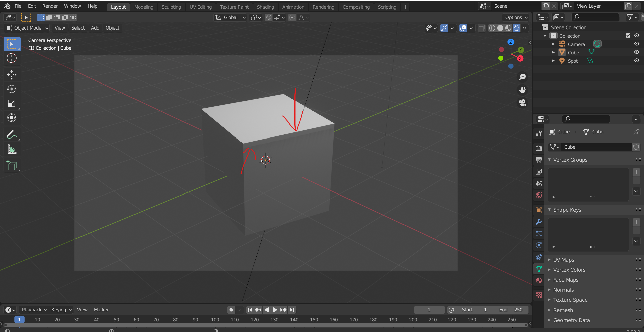Add a new shape key with plus button
The image size is (644, 332).
(x=636, y=222)
